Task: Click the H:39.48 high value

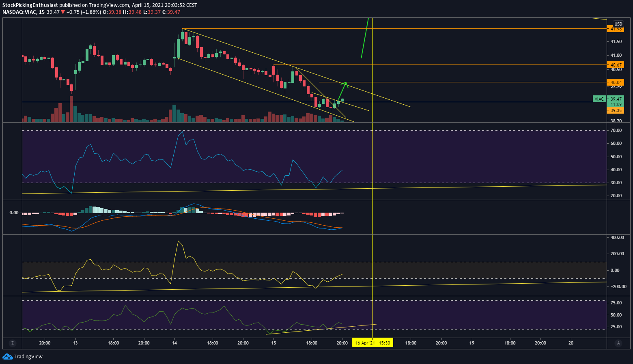Action: point(133,12)
